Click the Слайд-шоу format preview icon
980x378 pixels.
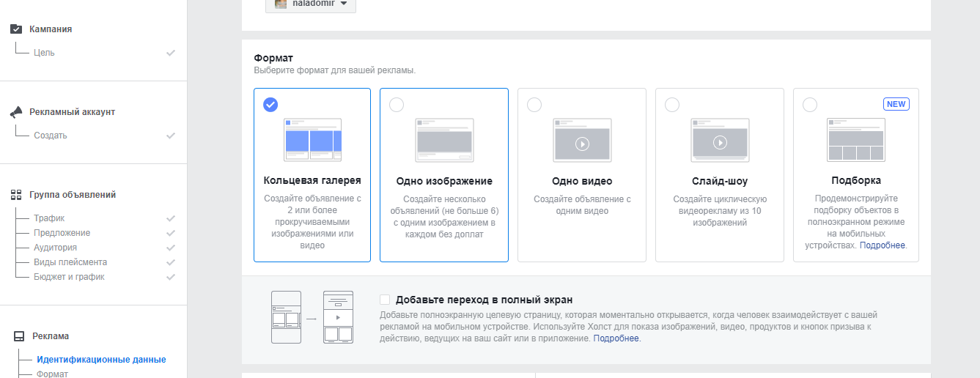[x=720, y=139]
